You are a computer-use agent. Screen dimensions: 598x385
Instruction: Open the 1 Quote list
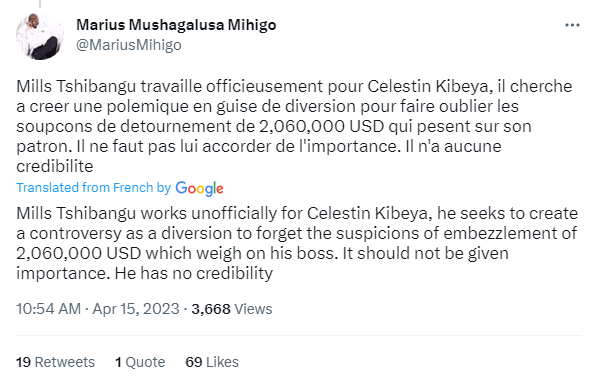[140, 362]
